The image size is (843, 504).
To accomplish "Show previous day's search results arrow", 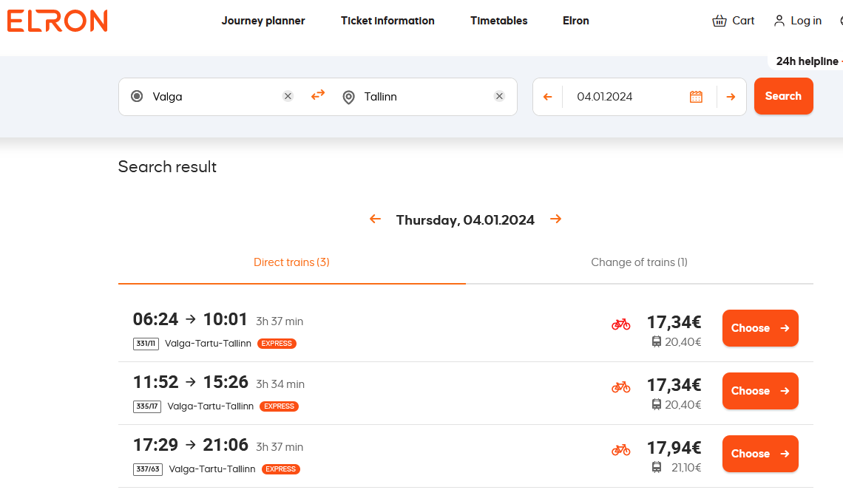I will (375, 219).
